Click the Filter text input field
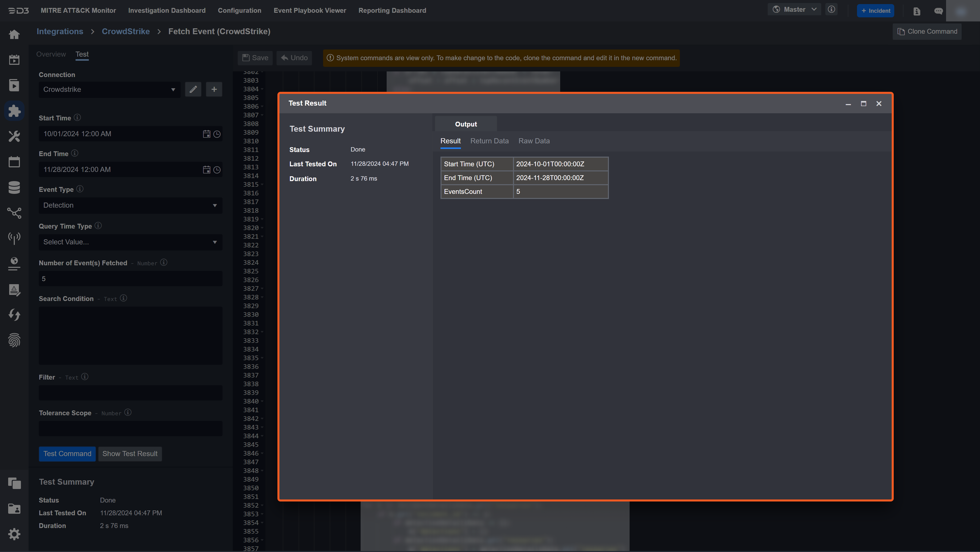980x552 pixels. coord(130,393)
